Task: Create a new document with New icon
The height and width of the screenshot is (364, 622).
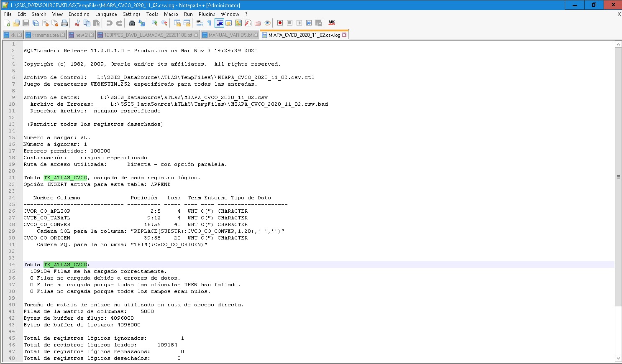Action: (7, 23)
